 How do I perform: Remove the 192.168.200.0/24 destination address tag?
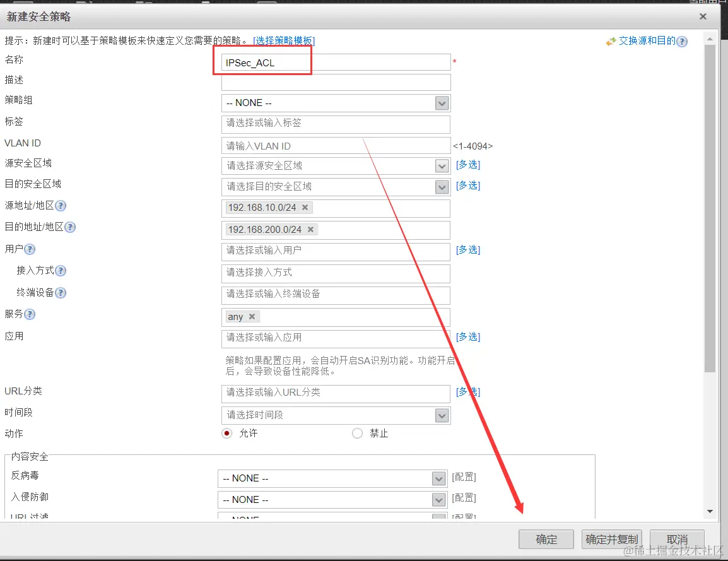(310, 230)
